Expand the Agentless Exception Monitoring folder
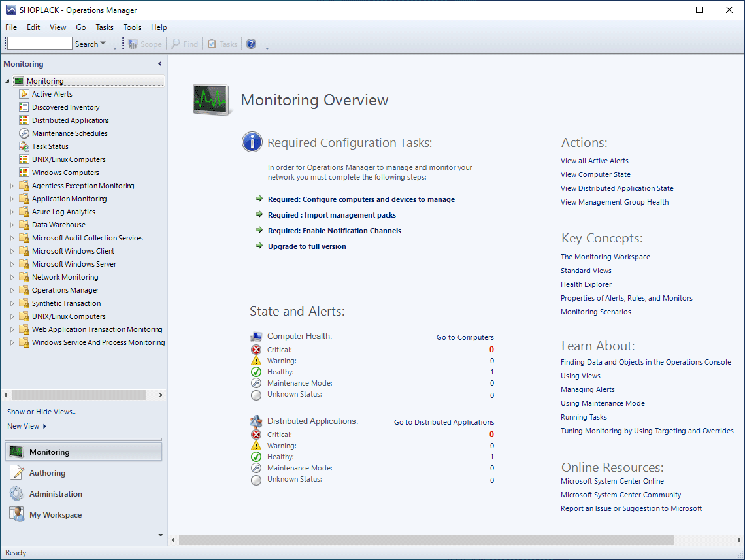Image resolution: width=745 pixels, height=560 pixels. point(12,186)
